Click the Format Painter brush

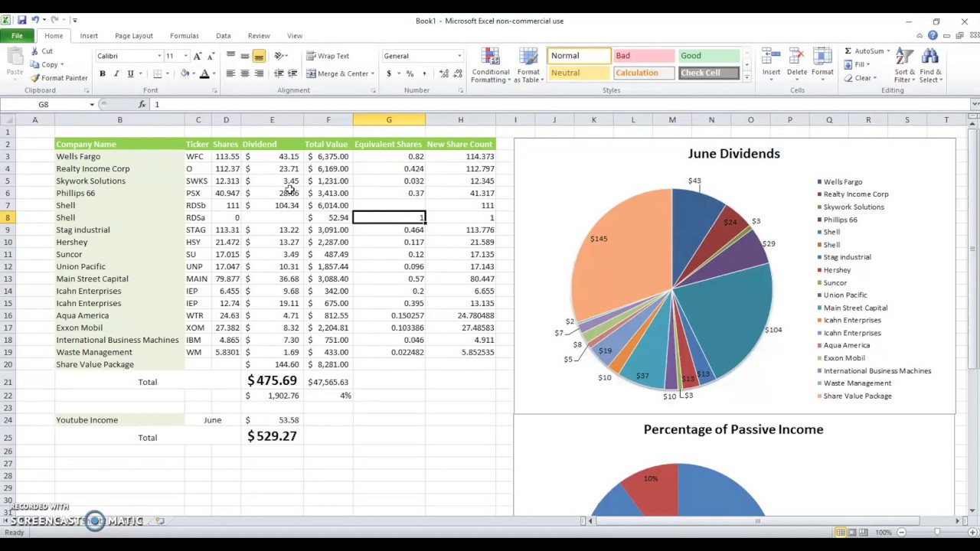pos(34,78)
